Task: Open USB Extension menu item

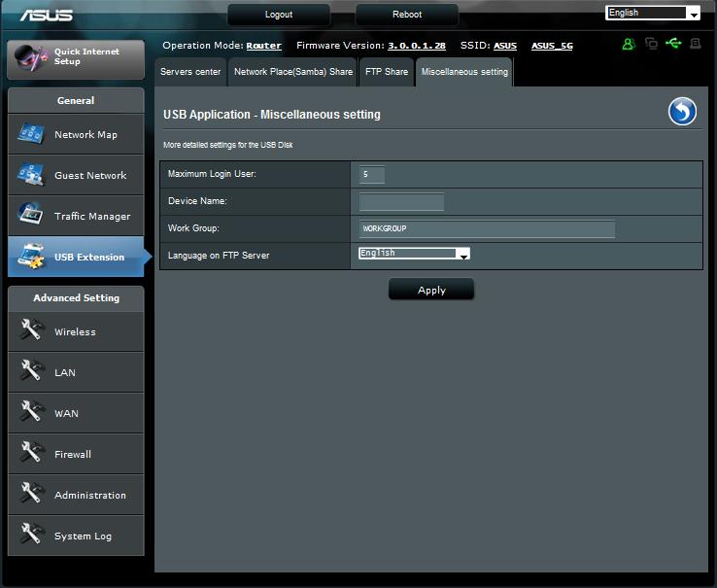Action: pos(76,257)
